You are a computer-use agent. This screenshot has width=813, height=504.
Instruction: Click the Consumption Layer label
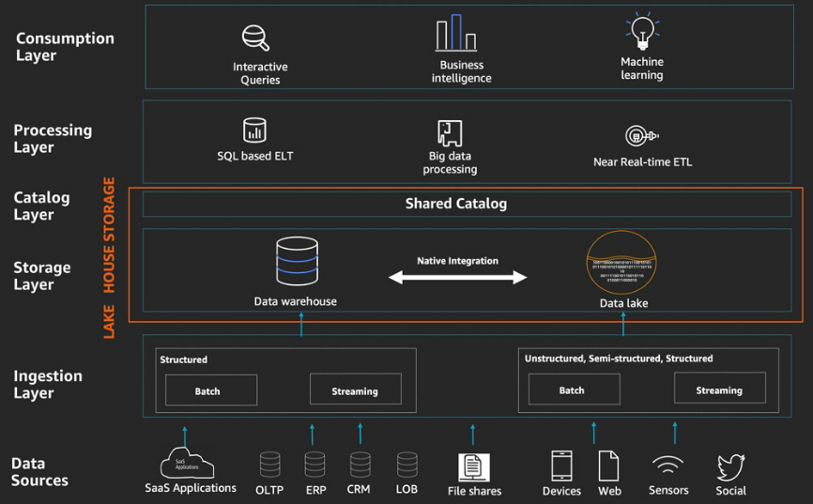point(65,47)
